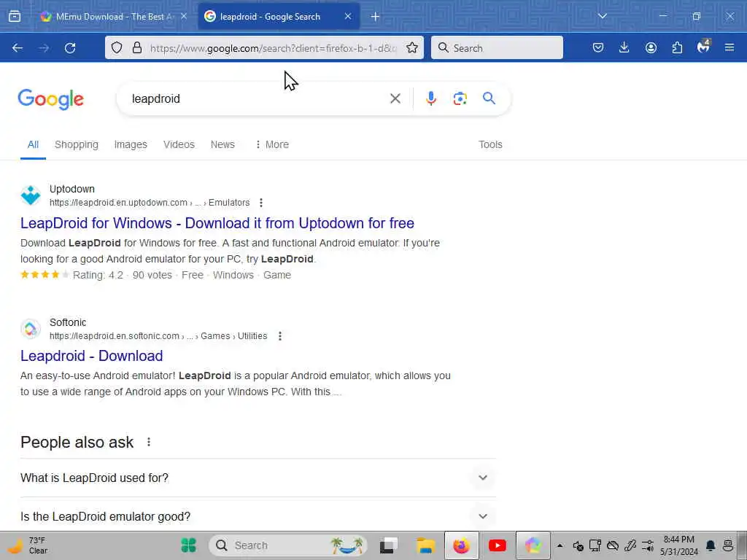747x560 pixels.
Task: Open Leapdroid - Download Softonic link
Action: [91, 356]
